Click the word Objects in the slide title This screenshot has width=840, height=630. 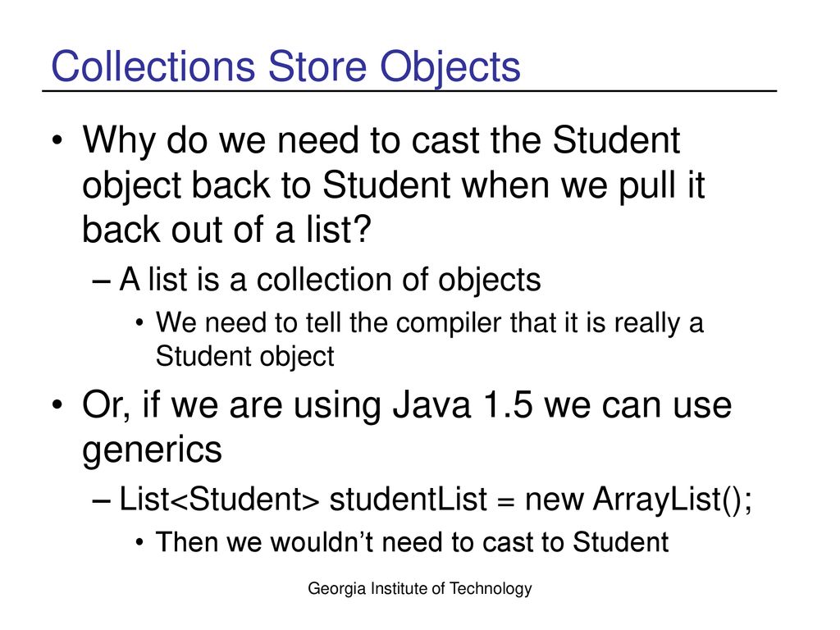(450, 67)
